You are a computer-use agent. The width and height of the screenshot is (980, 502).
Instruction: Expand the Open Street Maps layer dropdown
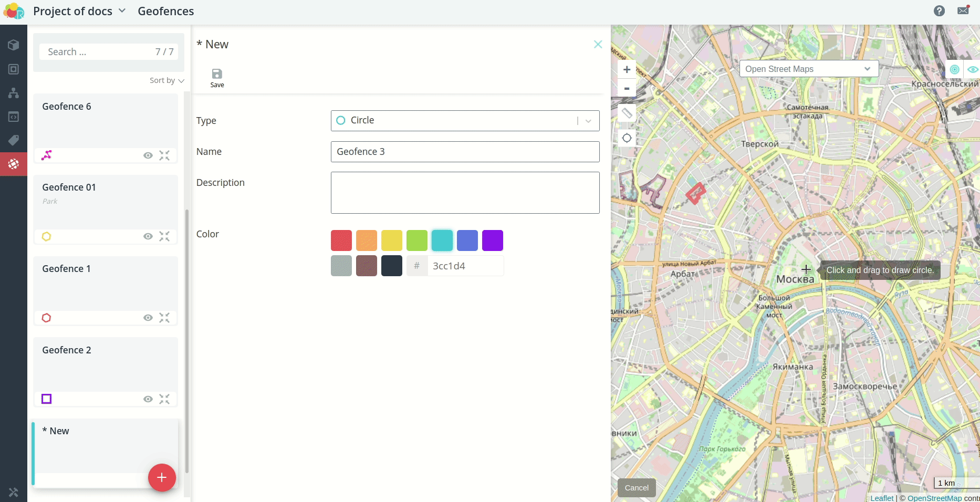pyautogui.click(x=808, y=69)
